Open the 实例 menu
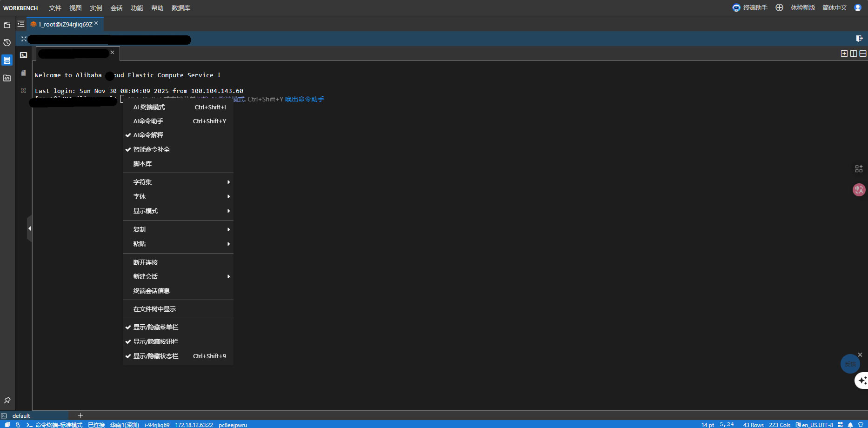 (x=96, y=8)
